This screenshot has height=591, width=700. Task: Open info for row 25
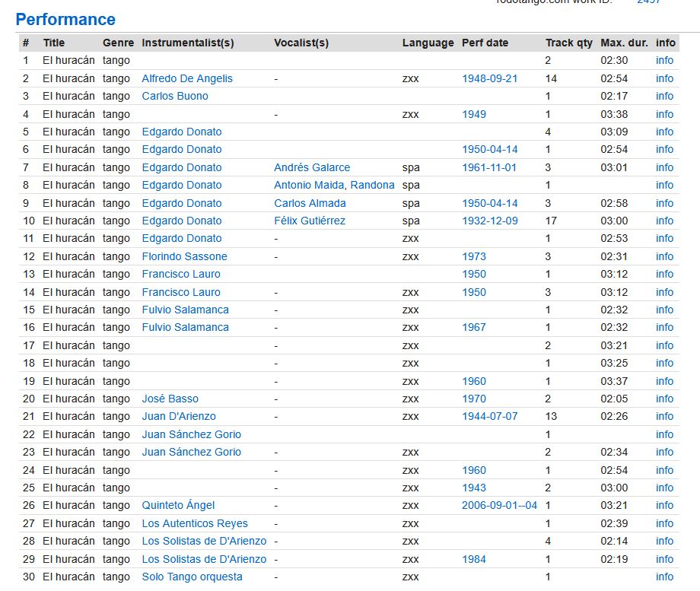point(664,488)
